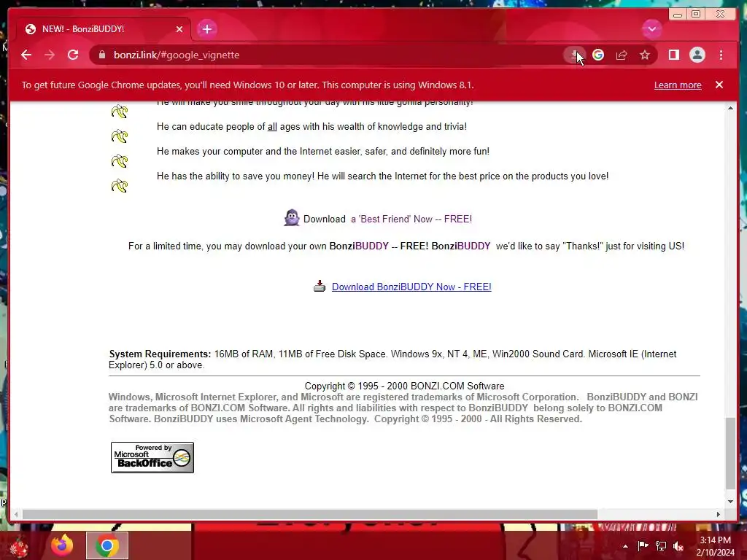The height and width of the screenshot is (560, 747).
Task: Click vertical scrollbar down arrow
Action: (x=730, y=502)
